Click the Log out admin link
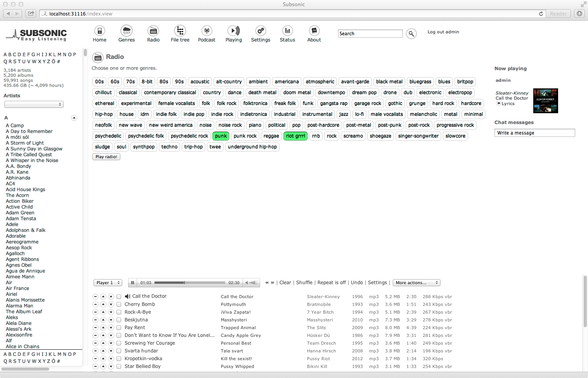 (x=443, y=32)
